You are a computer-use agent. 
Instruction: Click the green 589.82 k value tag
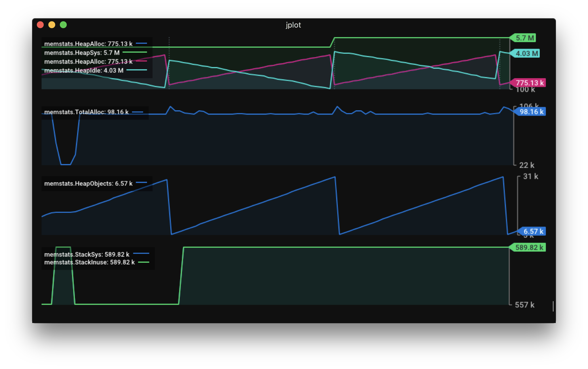pyautogui.click(x=529, y=247)
